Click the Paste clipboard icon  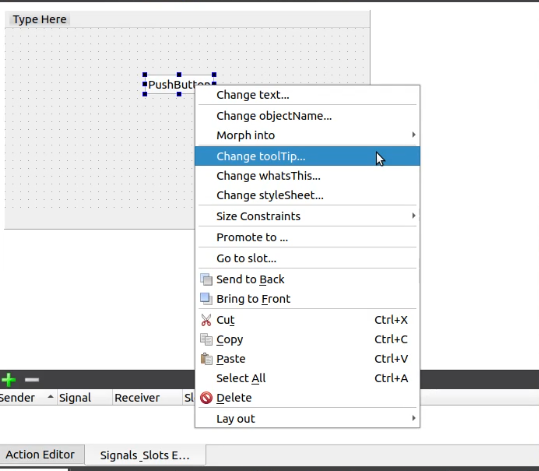[206, 359]
